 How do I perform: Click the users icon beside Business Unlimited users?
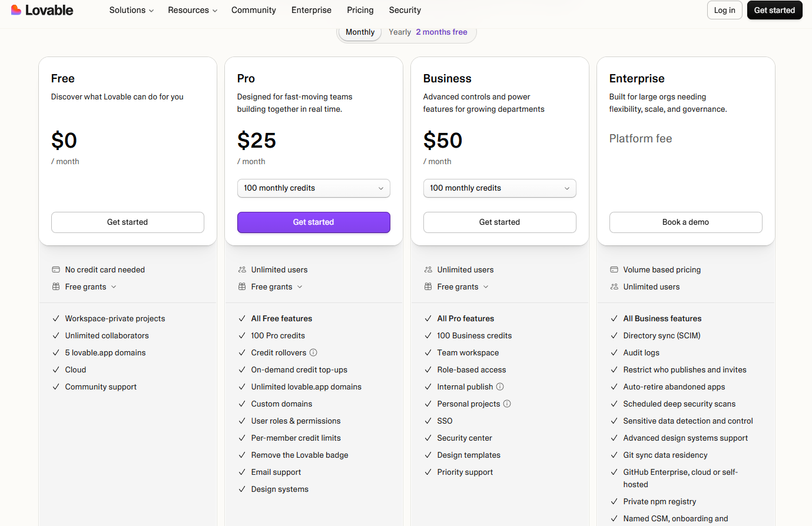coord(428,269)
